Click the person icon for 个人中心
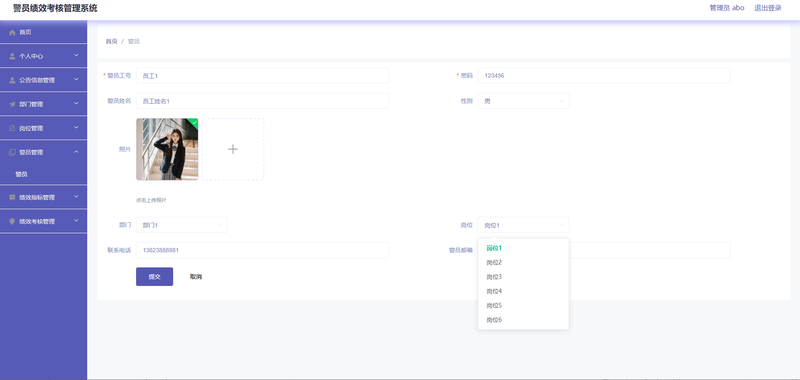The width and height of the screenshot is (800, 380). [x=12, y=56]
